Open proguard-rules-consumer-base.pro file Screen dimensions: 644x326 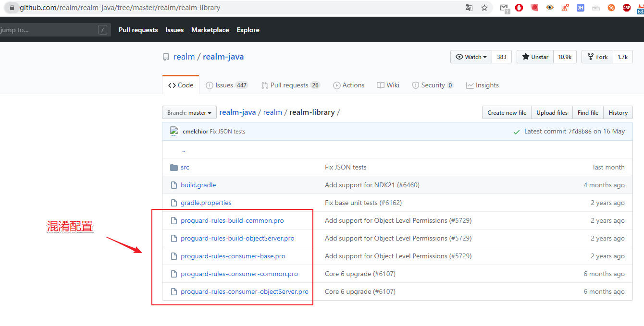[x=233, y=256]
